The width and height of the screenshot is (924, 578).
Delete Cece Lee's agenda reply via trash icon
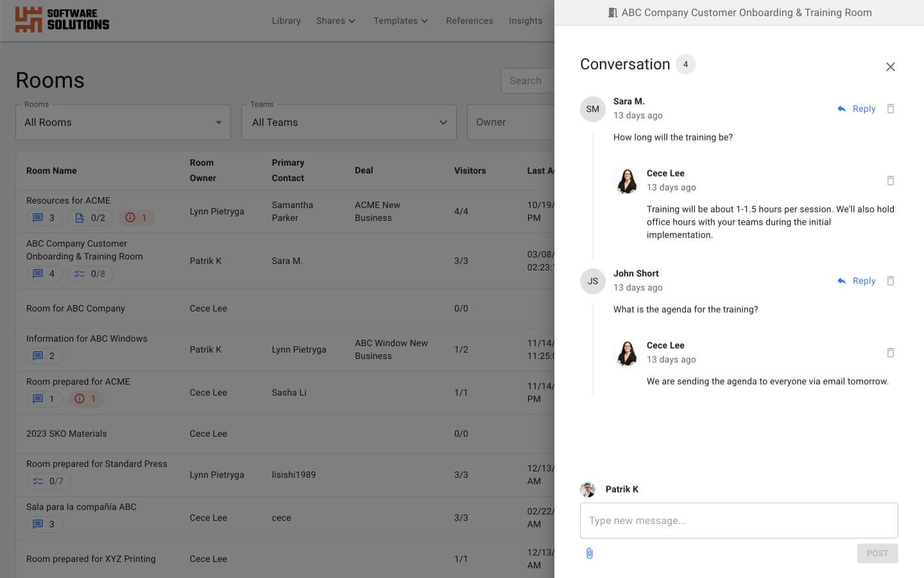(x=891, y=353)
